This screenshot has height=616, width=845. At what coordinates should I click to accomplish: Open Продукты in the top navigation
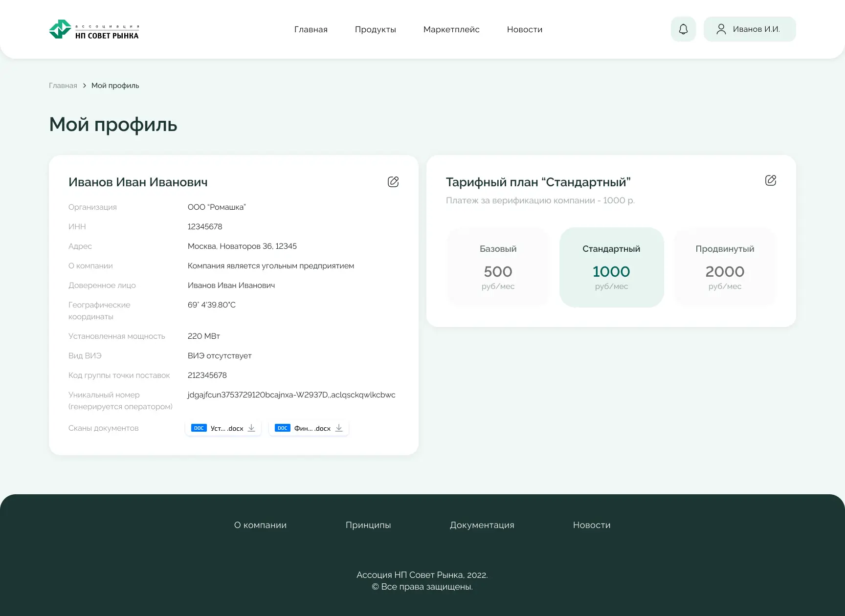pyautogui.click(x=375, y=29)
